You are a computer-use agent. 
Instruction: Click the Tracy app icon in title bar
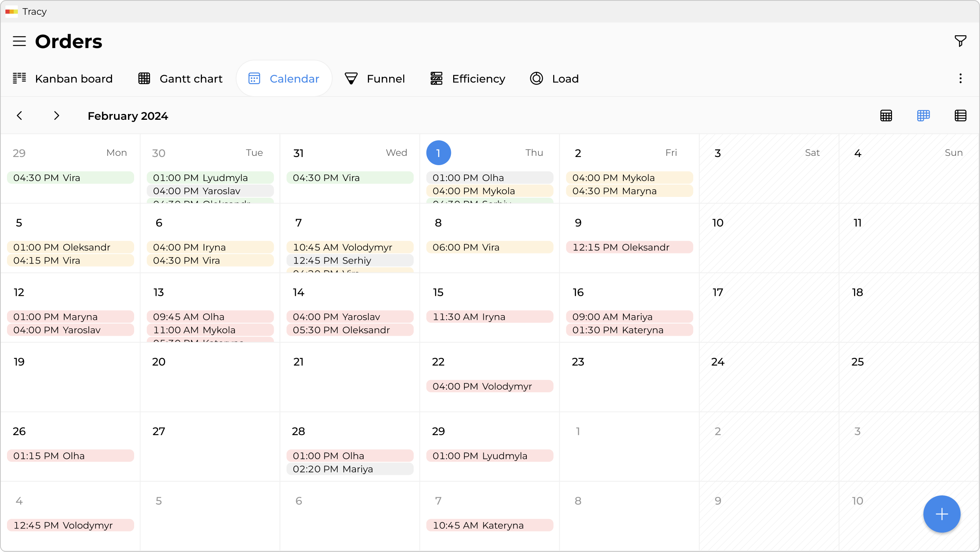point(11,12)
